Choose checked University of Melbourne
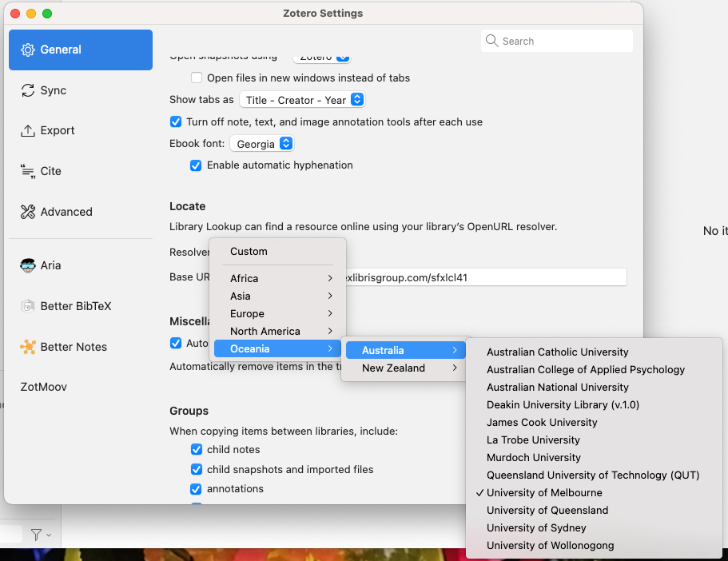 [595, 493]
